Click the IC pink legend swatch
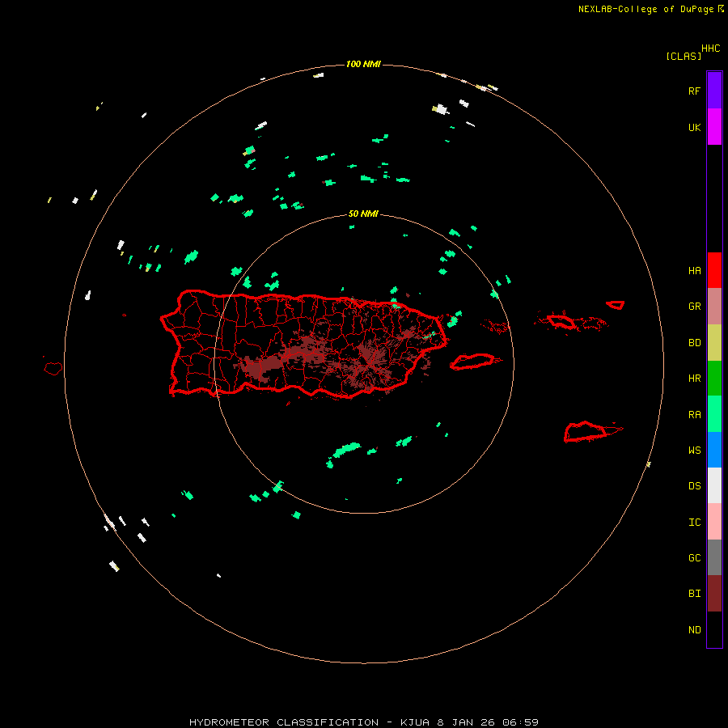 click(x=714, y=522)
